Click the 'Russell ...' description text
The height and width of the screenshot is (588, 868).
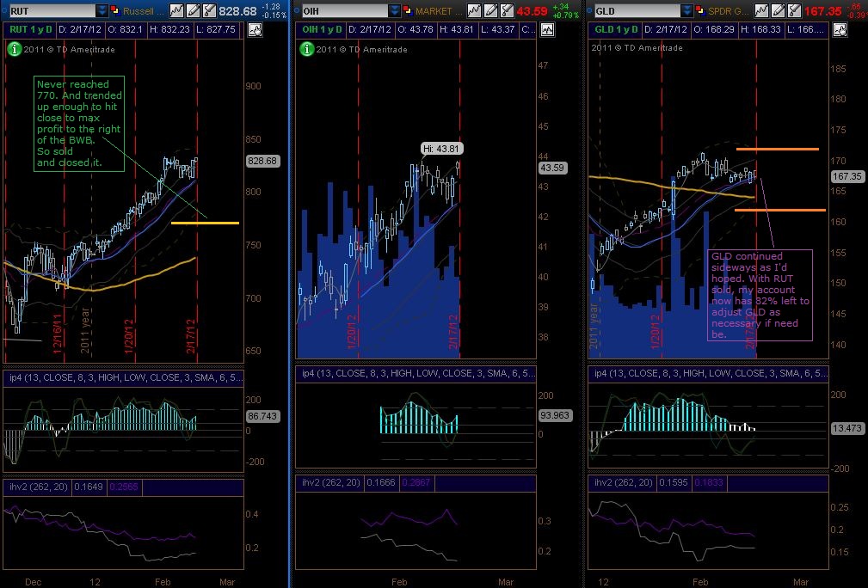143,11
